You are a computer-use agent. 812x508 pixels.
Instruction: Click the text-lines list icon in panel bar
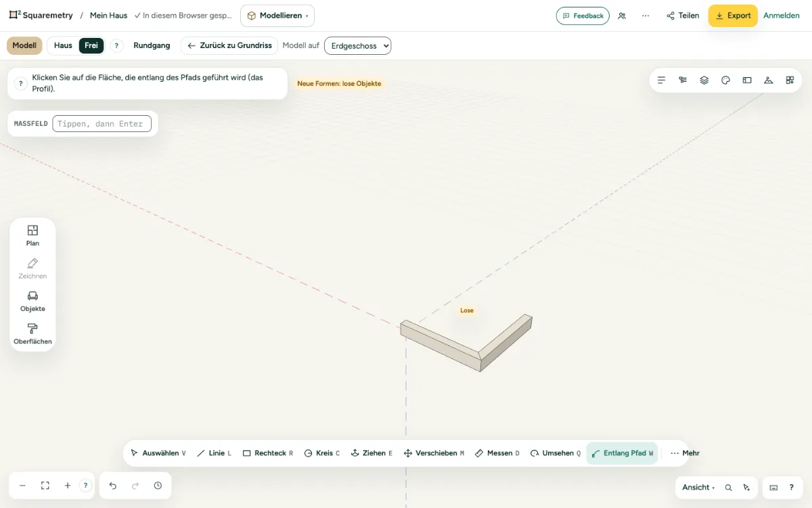click(662, 80)
